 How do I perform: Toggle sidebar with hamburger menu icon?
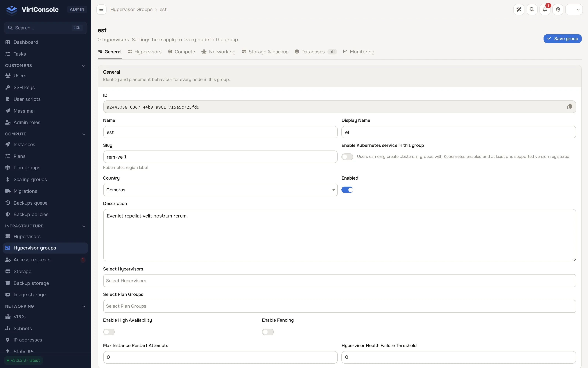(101, 10)
